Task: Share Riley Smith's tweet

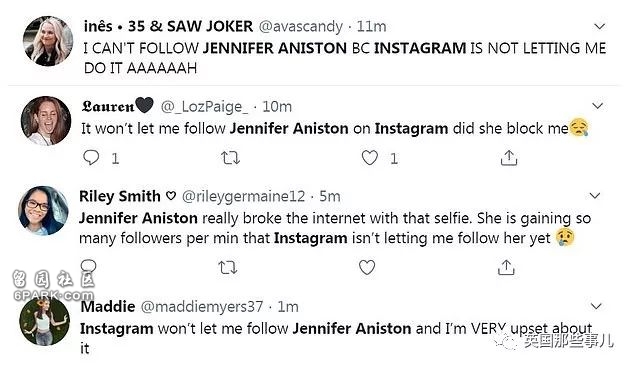Action: click(x=506, y=267)
